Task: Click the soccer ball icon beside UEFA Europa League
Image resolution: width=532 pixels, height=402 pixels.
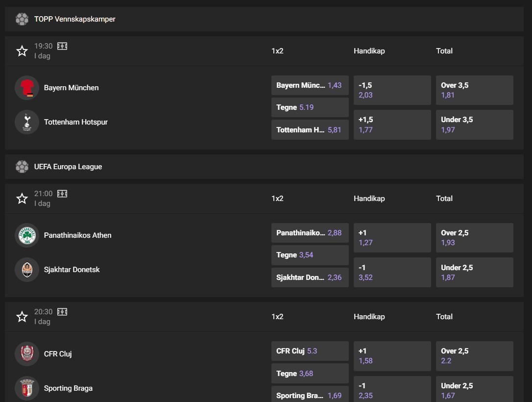Action: pyautogui.click(x=22, y=167)
